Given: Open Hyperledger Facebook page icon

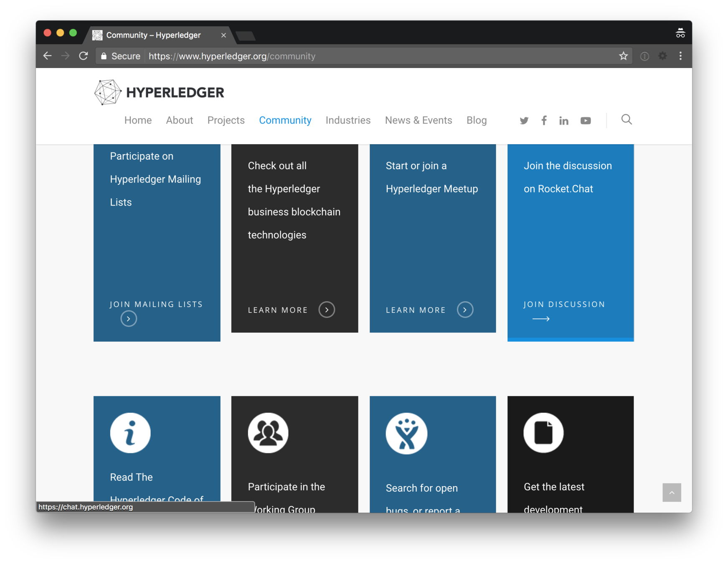Looking at the screenshot, I should pyautogui.click(x=544, y=121).
